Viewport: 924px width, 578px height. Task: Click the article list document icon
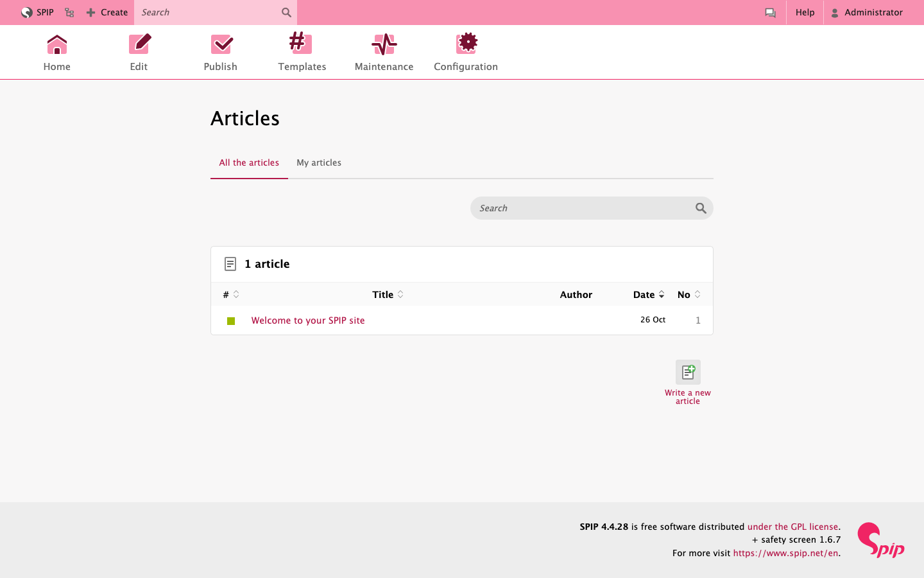click(230, 264)
